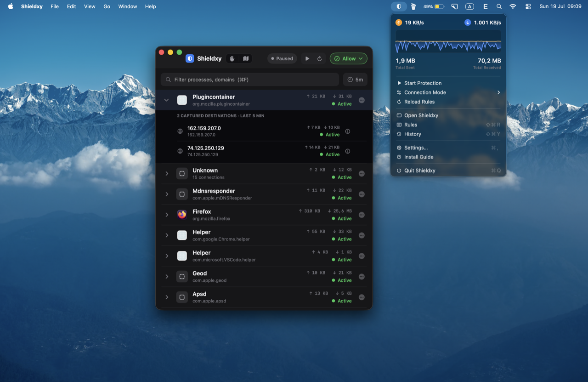The width and height of the screenshot is (588, 382).
Task: Expand the Geod row
Action: coord(167,277)
